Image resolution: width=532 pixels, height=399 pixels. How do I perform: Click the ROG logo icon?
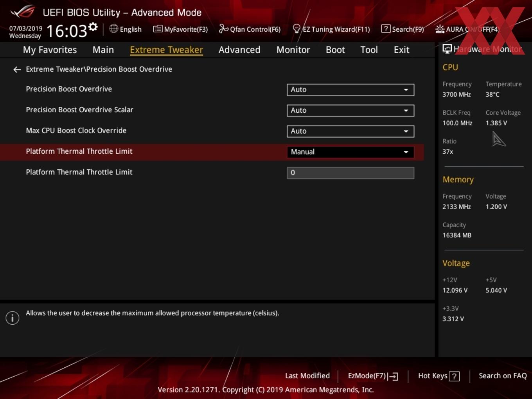pyautogui.click(x=23, y=12)
